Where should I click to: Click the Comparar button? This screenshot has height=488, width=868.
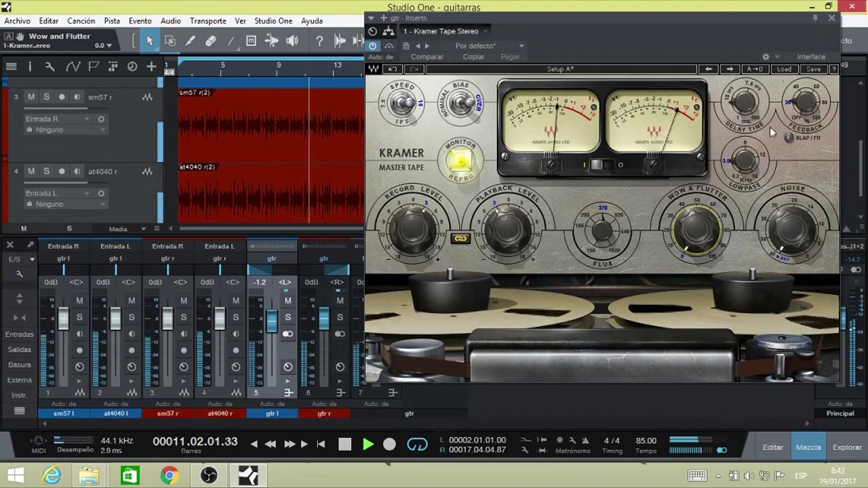pyautogui.click(x=427, y=57)
